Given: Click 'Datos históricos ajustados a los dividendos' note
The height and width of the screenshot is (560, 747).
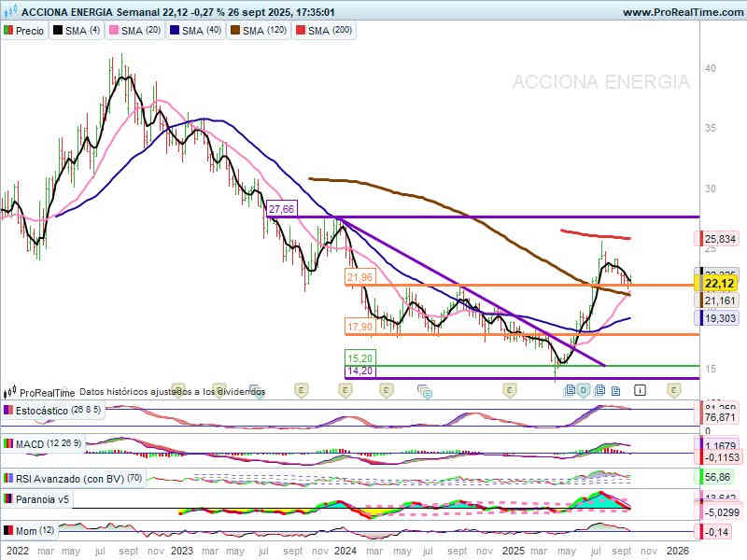Looking at the screenshot, I should [x=172, y=392].
